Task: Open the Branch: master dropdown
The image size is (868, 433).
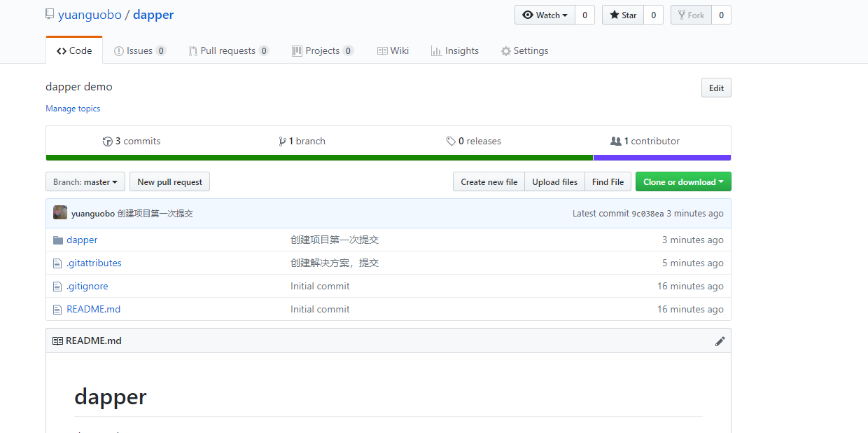Action: (x=85, y=182)
